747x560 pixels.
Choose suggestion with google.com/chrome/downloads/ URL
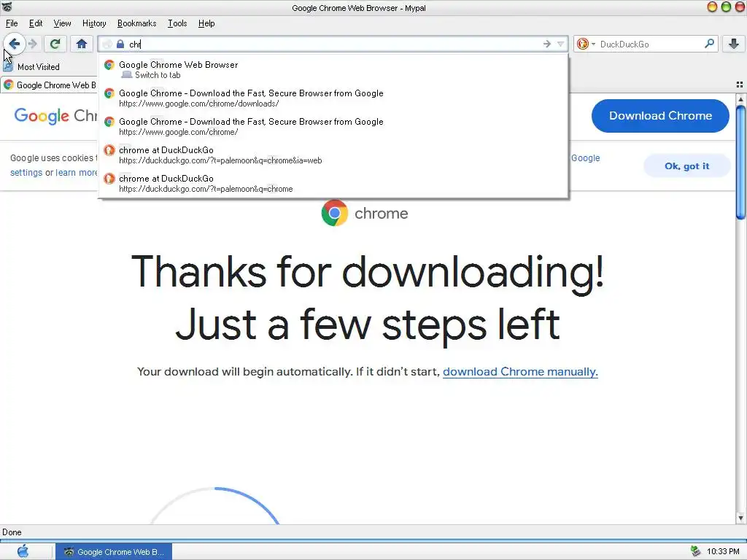pos(333,98)
